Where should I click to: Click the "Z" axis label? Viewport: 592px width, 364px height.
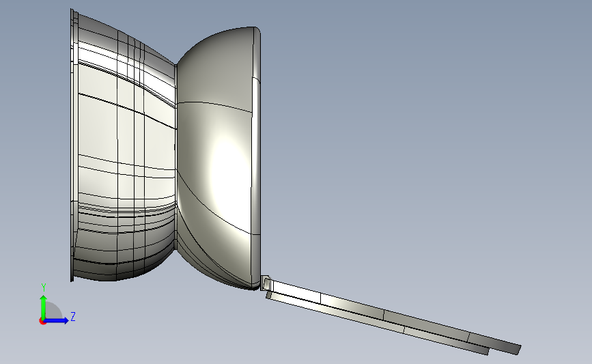pyautogui.click(x=73, y=316)
